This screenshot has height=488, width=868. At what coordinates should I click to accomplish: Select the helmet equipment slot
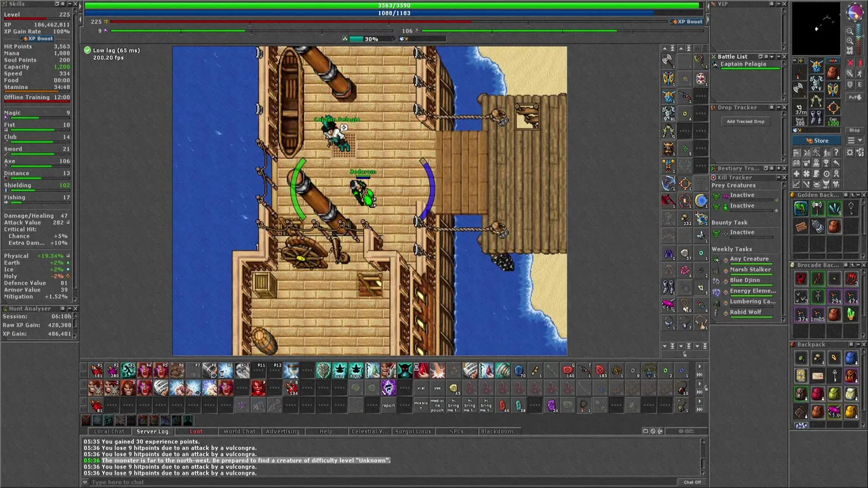(816, 66)
